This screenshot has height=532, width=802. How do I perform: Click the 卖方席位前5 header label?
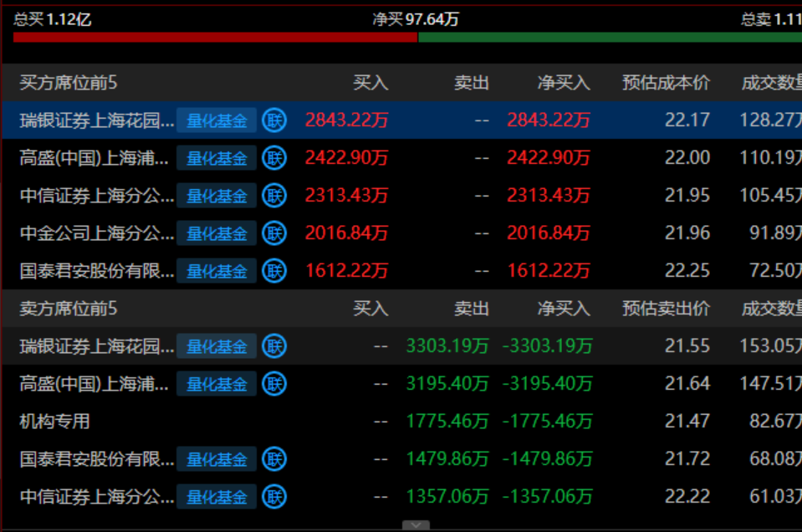pyautogui.click(x=68, y=309)
